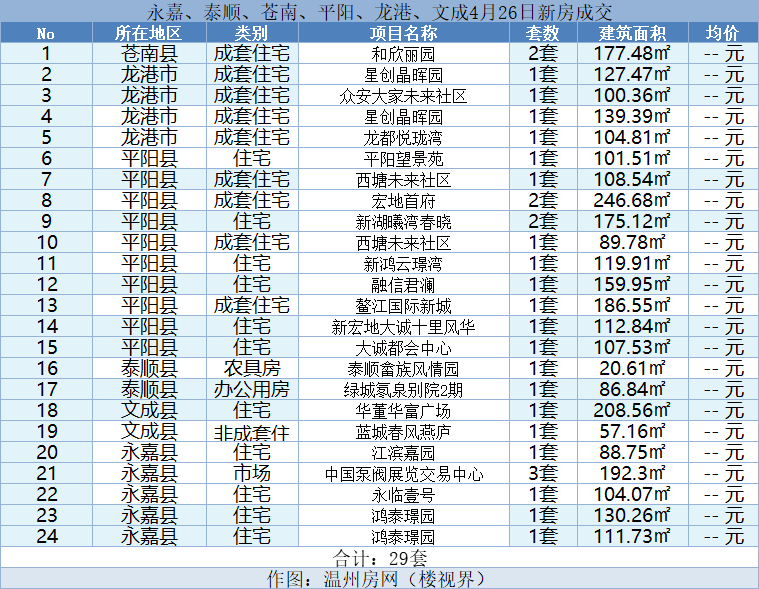Image resolution: width=759 pixels, height=589 pixels.
Task: Click the 均价 column header
Action: point(723,33)
